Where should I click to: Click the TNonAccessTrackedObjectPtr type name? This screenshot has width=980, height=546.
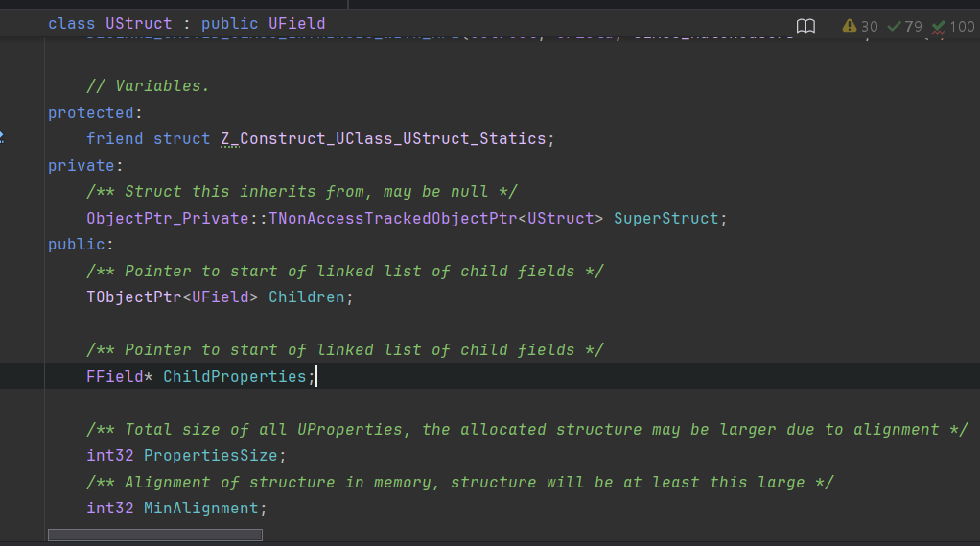point(393,218)
